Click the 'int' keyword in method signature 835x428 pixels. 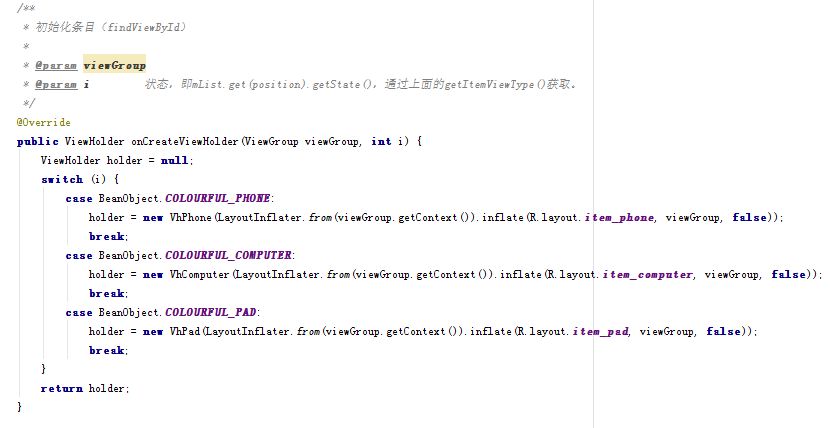(381, 142)
